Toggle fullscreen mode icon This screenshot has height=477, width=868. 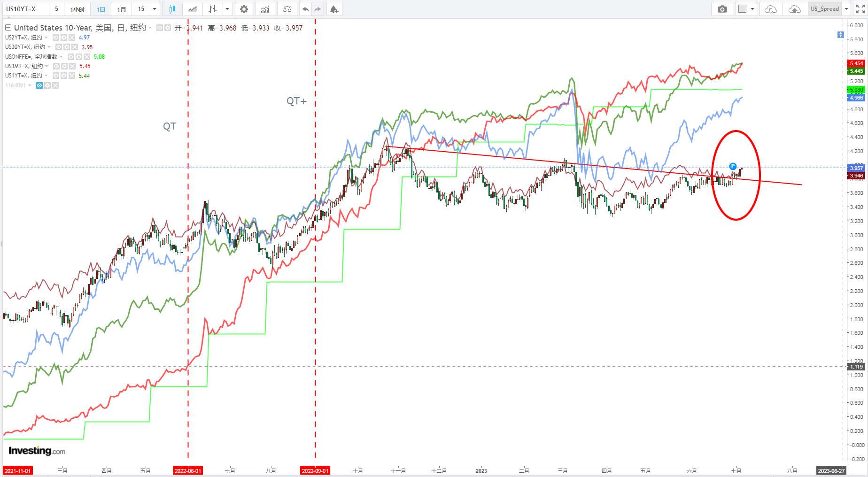(860, 9)
